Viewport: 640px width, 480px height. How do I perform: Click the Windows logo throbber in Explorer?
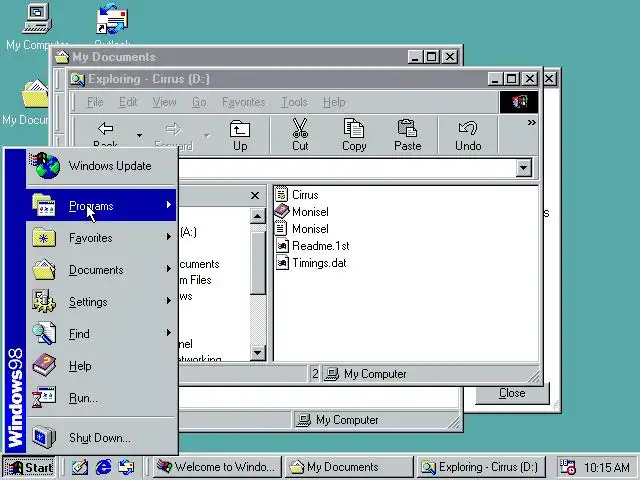click(519, 102)
